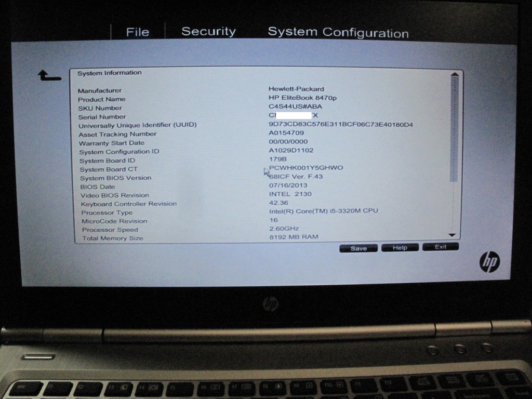The image size is (532, 399).
Task: Select the Hewlett-Packard value
Action: [296, 89]
